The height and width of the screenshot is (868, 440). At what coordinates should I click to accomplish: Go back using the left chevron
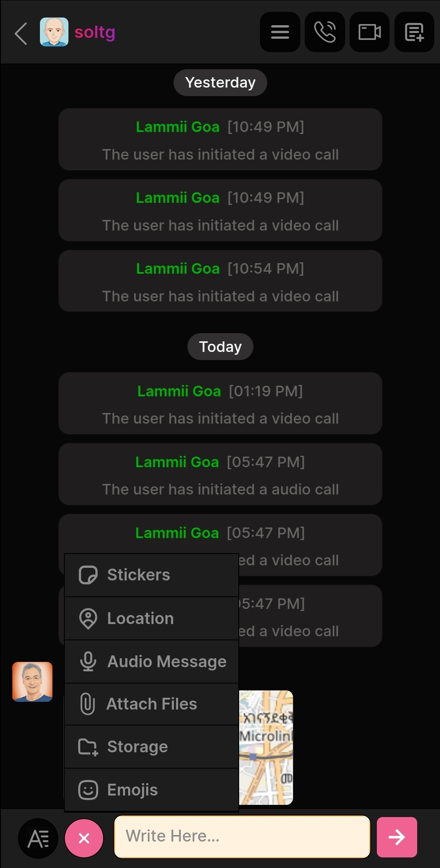[21, 33]
